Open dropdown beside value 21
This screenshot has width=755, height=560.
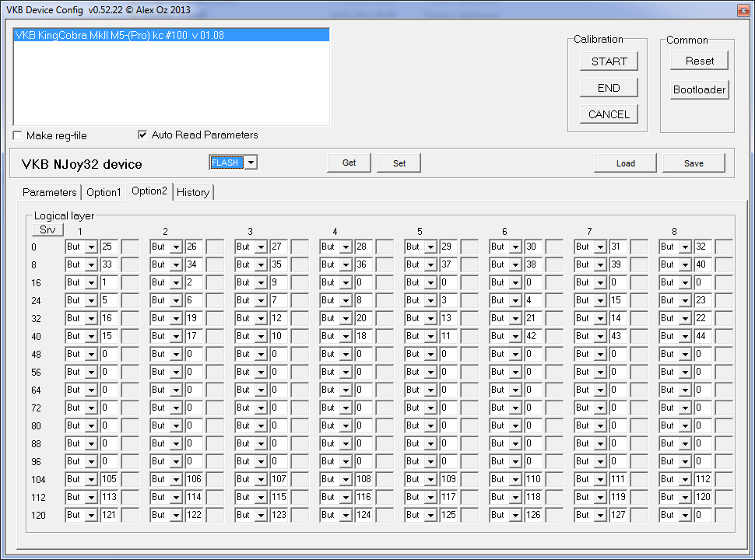click(x=516, y=318)
